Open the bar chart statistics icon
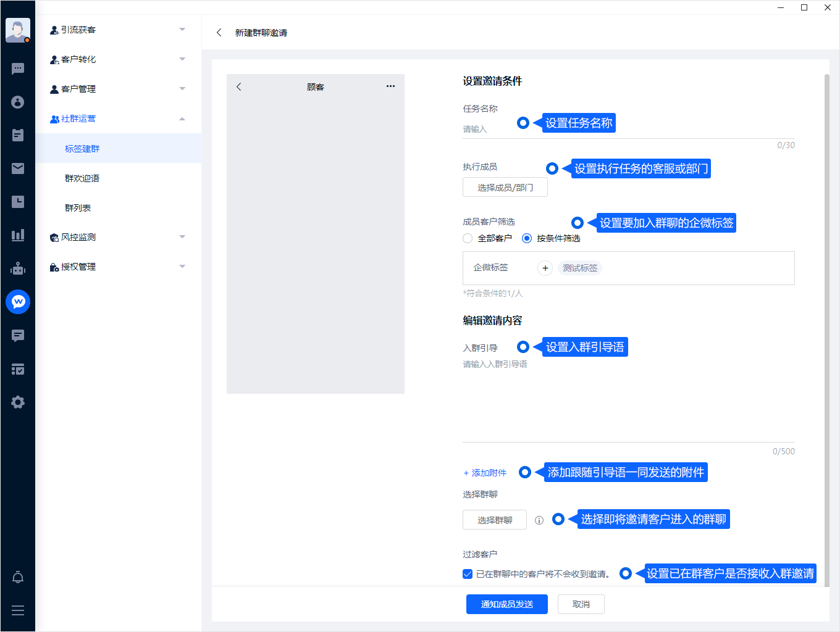840x632 pixels. pos(18,235)
